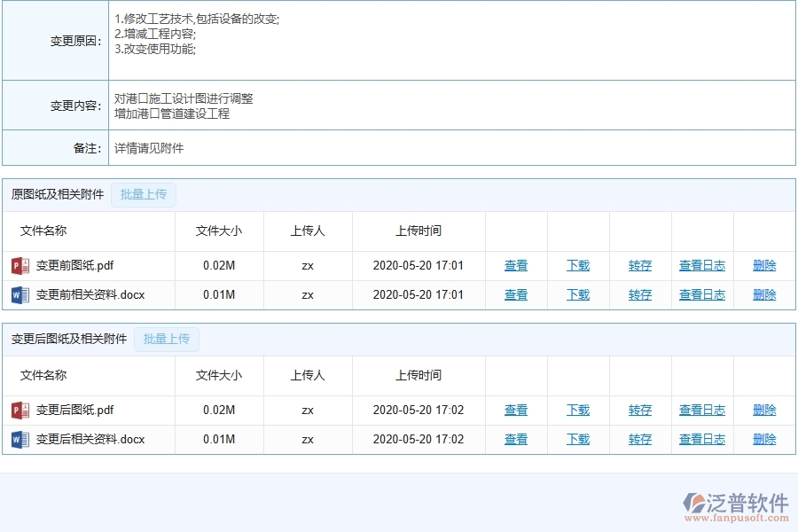Screen dimensions: 798x532
Task: Click 下载 for 变更前相关资料.docx
Action: tap(577, 294)
